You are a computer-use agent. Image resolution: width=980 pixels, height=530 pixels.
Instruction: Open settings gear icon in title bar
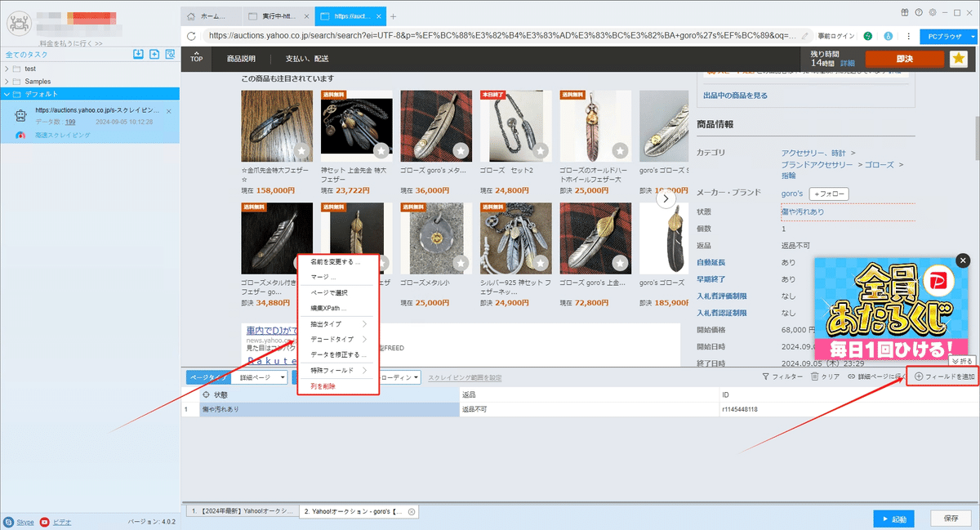tap(933, 12)
